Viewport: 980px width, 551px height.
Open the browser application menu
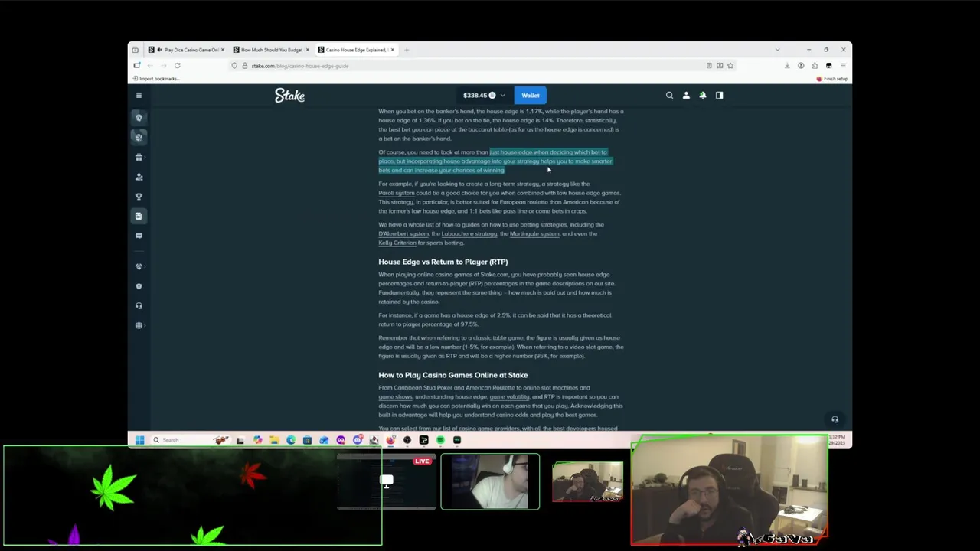pos(842,66)
